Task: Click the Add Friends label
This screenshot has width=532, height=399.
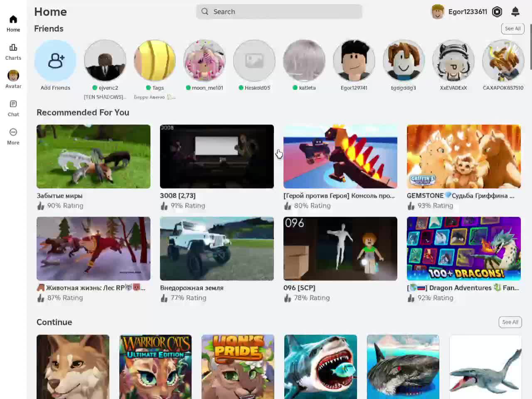Action: tap(55, 88)
